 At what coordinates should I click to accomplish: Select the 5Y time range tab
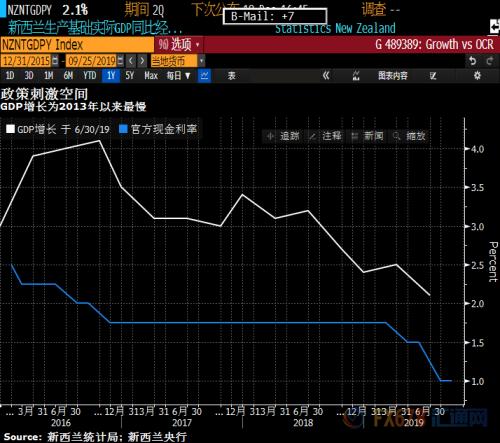click(x=129, y=76)
